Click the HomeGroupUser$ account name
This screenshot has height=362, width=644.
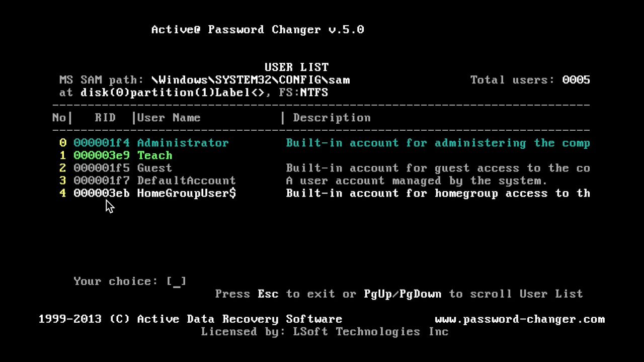pos(186,193)
